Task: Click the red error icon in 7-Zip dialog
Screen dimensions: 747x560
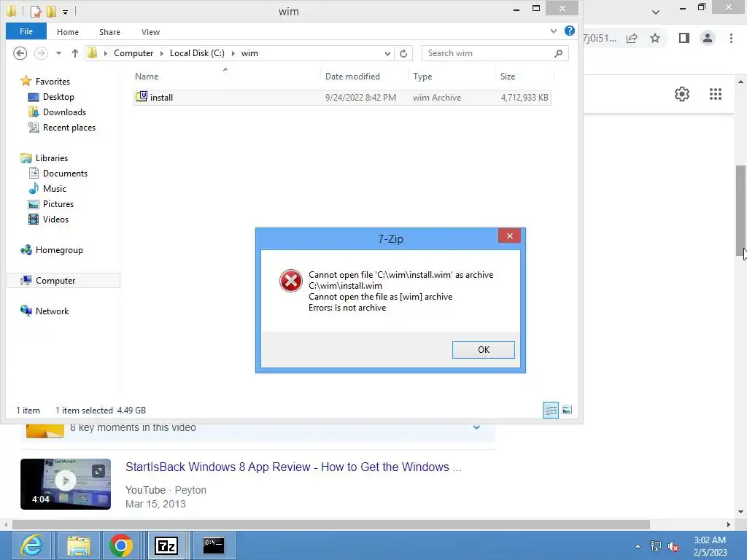Action: coord(290,281)
